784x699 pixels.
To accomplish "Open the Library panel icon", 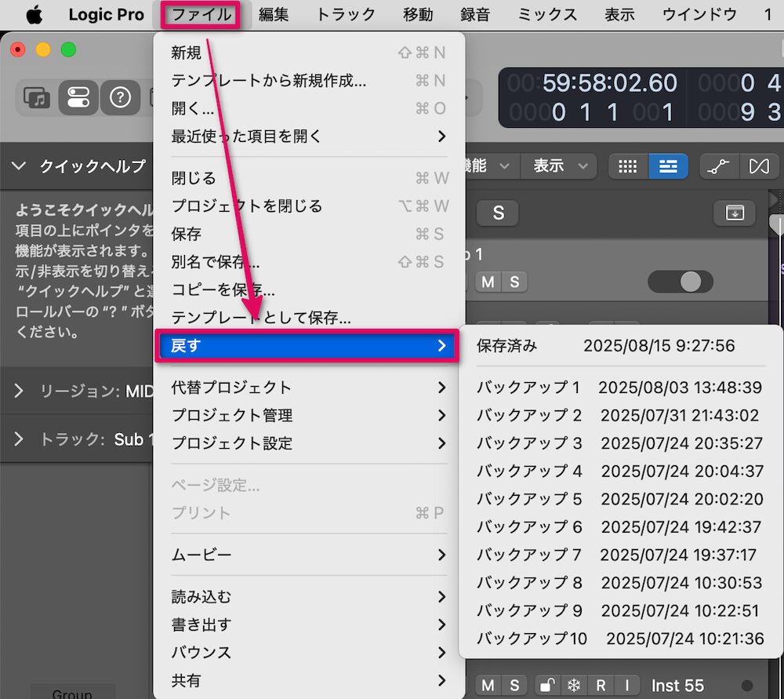I will pos(37,97).
